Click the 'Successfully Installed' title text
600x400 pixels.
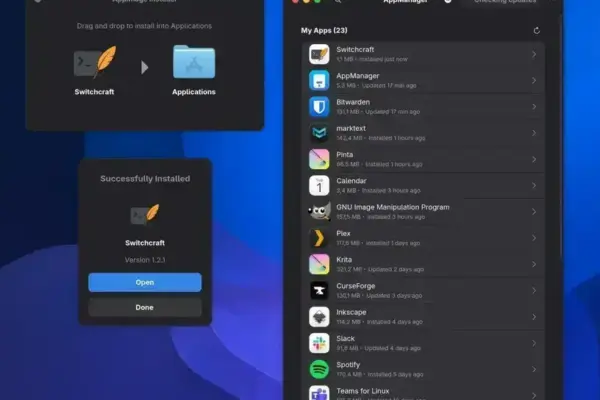145,179
